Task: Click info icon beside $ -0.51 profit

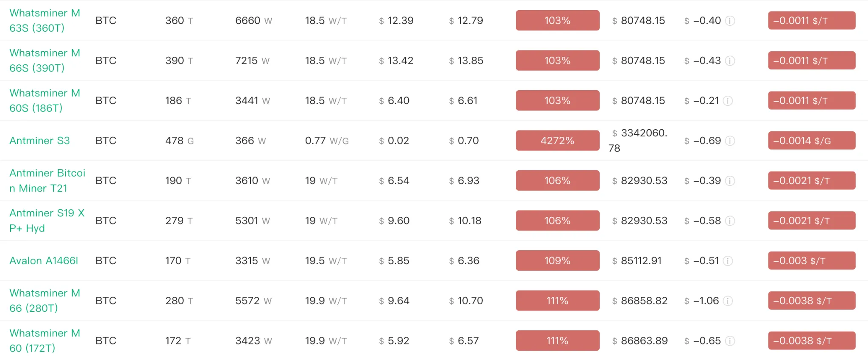Action: click(728, 261)
